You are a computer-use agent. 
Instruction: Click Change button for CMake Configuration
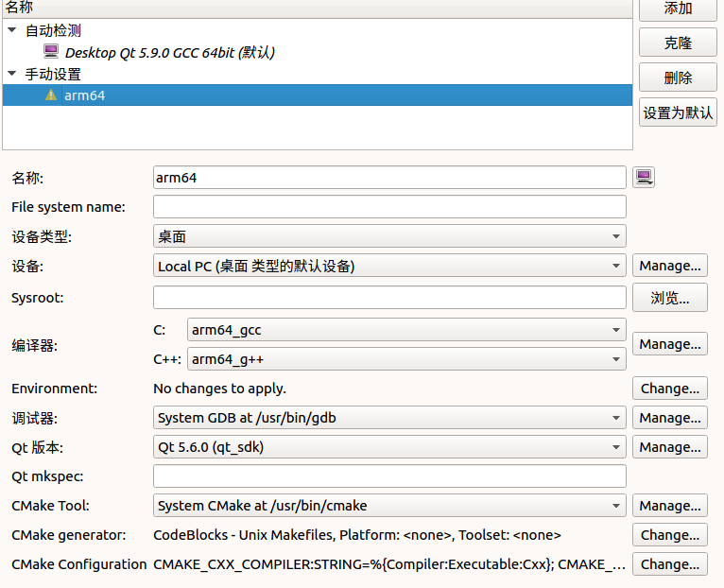coord(670,564)
